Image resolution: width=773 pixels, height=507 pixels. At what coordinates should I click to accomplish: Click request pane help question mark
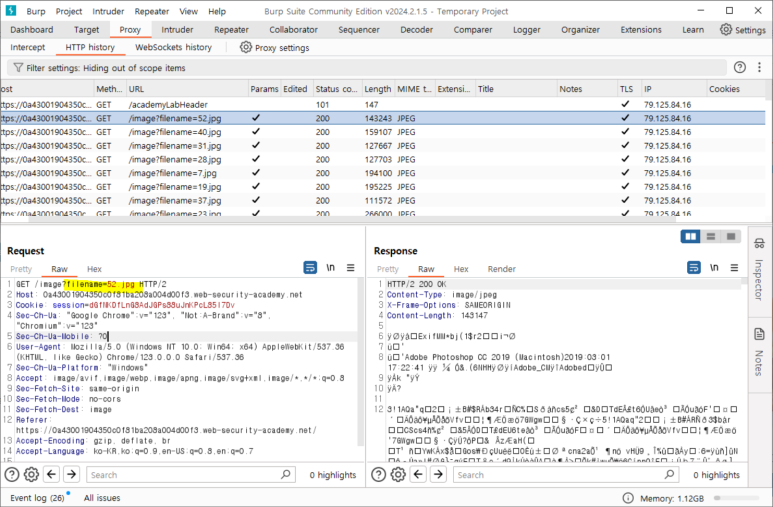(12, 474)
